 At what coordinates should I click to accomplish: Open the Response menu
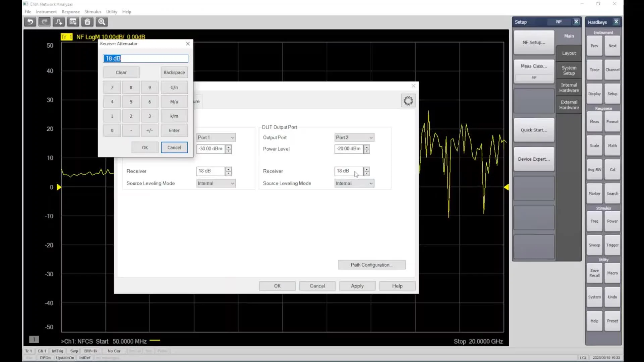coord(71,12)
